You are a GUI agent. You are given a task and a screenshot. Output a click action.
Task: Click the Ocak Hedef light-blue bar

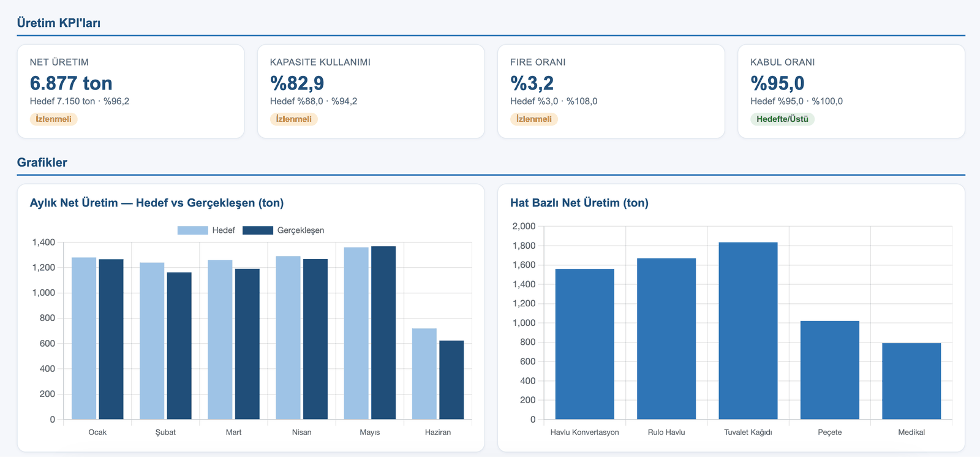click(84, 338)
